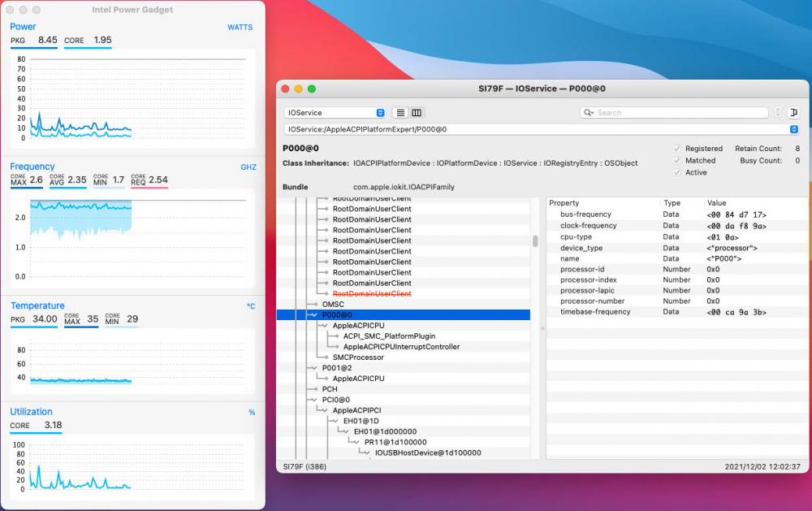
Task: Collapse the P001@2 tree node
Action: pyautogui.click(x=313, y=368)
